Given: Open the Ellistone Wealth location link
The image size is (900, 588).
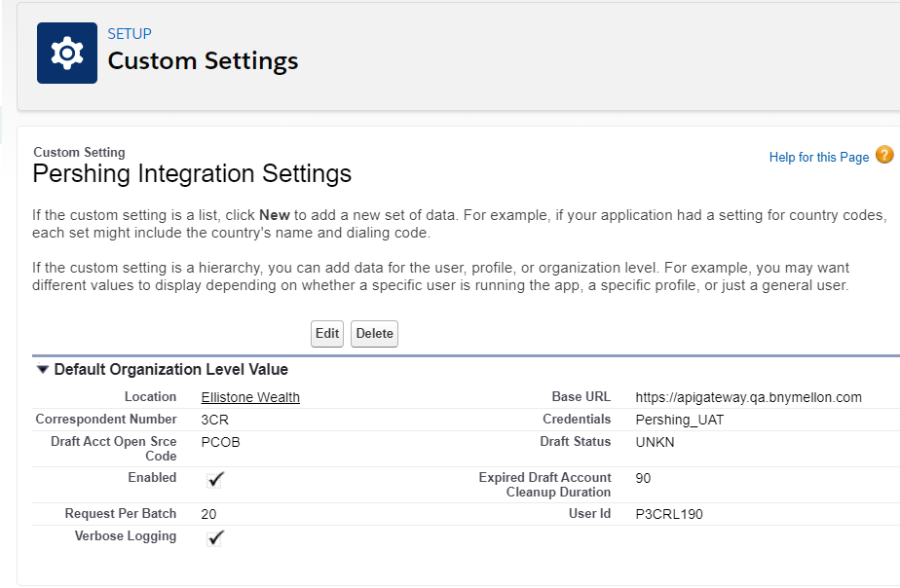Looking at the screenshot, I should [250, 397].
